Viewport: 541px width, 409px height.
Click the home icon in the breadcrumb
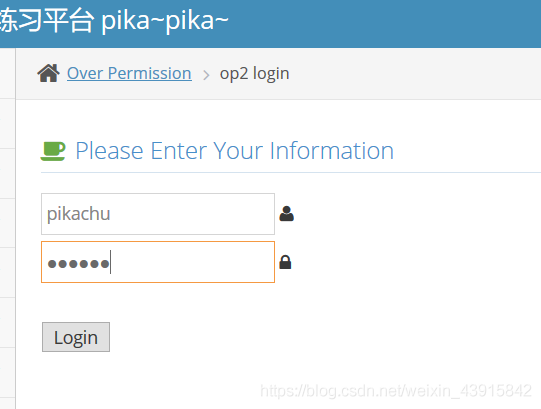click(x=48, y=73)
